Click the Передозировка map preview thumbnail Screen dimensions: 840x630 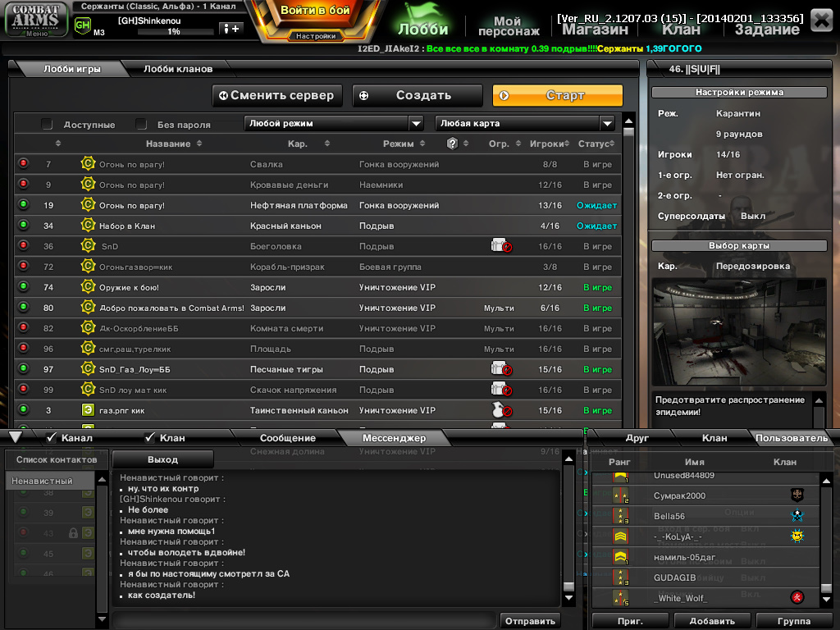[739, 331]
